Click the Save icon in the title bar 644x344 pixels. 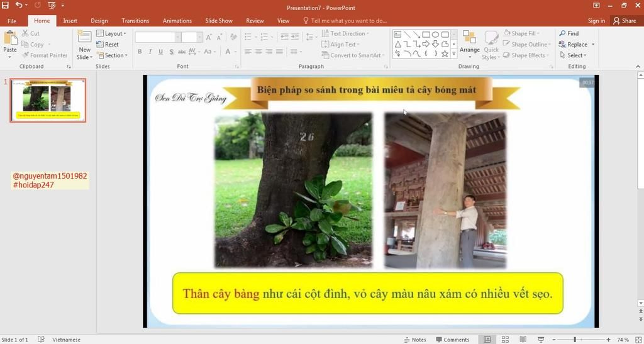[x=5, y=5]
